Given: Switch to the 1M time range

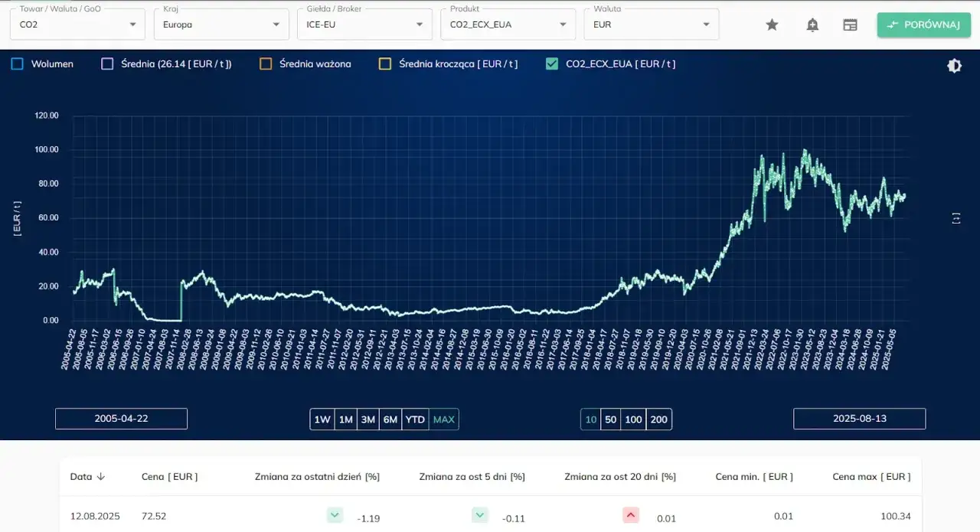Looking at the screenshot, I should (345, 419).
